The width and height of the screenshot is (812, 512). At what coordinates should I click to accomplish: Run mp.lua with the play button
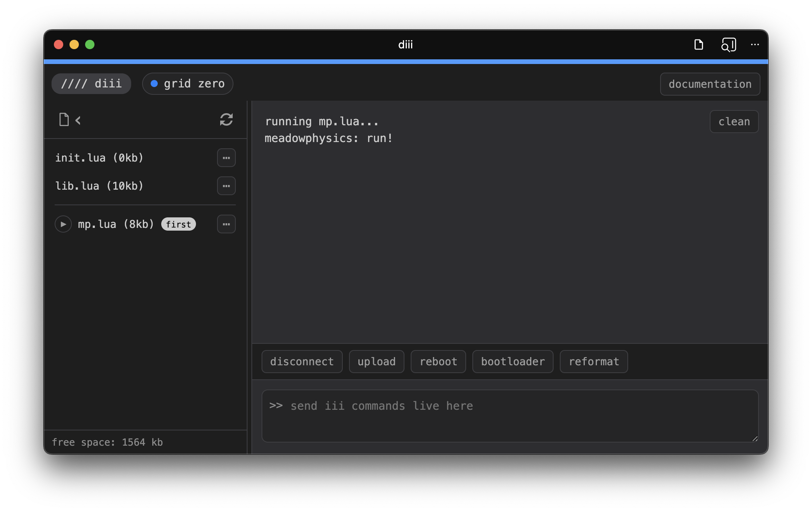[63, 224]
